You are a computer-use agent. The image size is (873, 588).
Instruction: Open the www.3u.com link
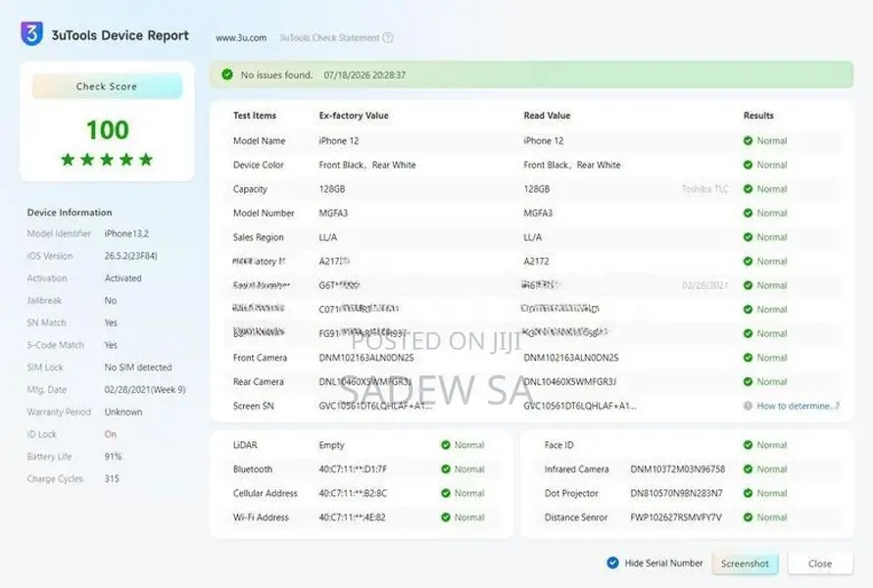point(241,38)
